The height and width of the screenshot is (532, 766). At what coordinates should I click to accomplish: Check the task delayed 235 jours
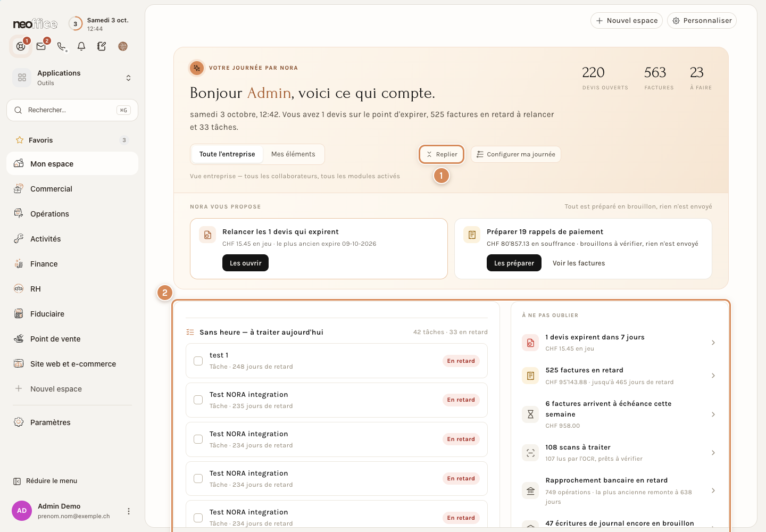tap(198, 400)
